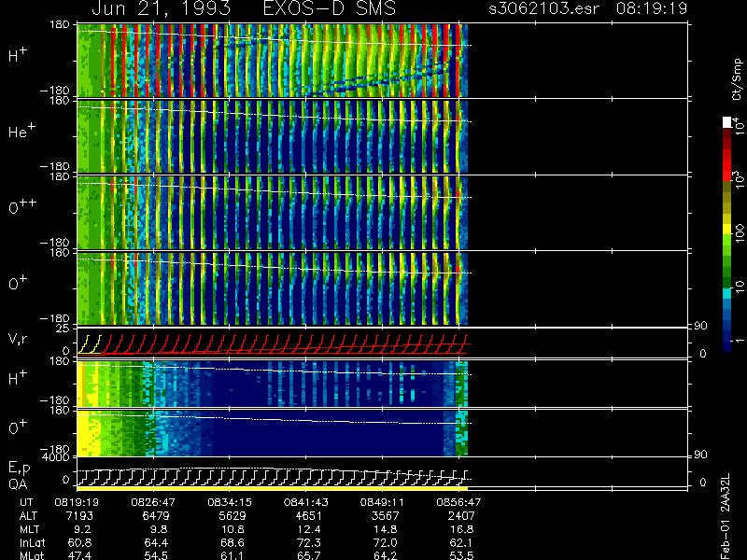Click the 'E,p' panel label
Screen dimensions: 747x560
point(19,469)
